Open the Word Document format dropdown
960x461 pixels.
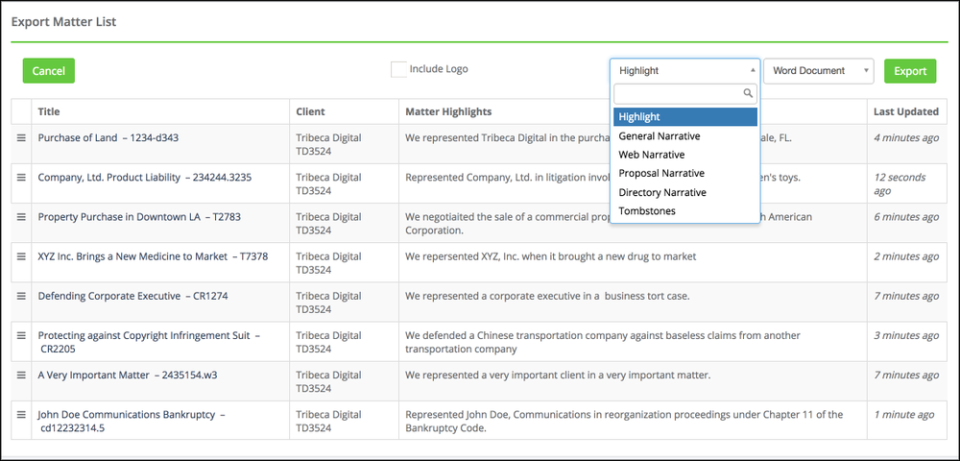click(819, 71)
